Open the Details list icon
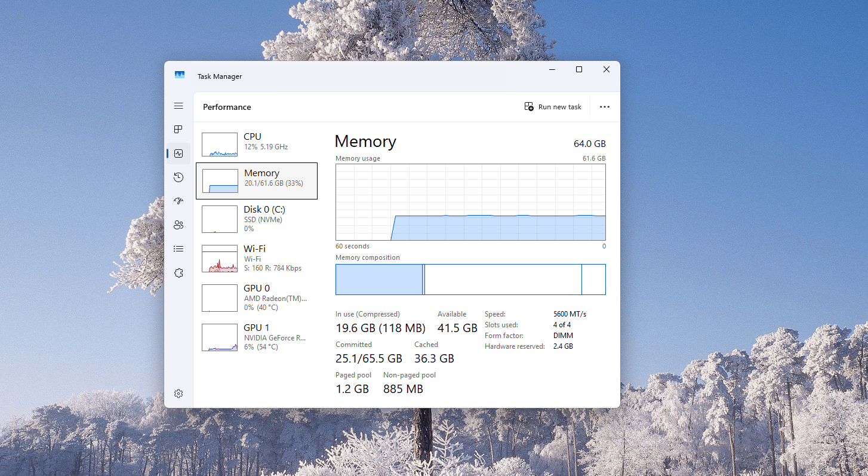This screenshot has width=868, height=476. pyautogui.click(x=178, y=249)
